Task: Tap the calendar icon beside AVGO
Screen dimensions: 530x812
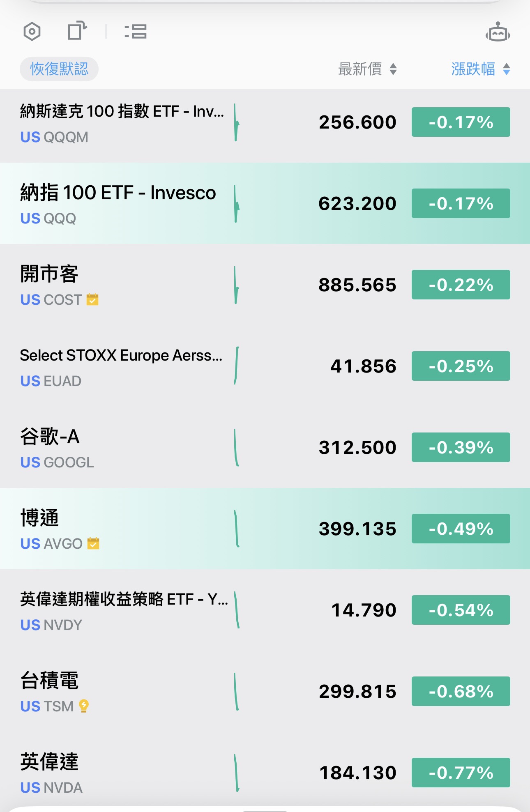Action: [93, 543]
